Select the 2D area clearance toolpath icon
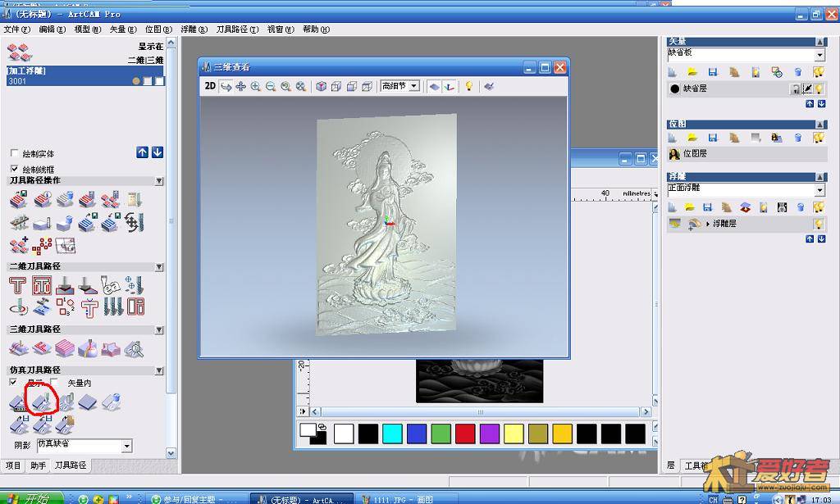This screenshot has width=840, height=504. pyautogui.click(x=42, y=285)
